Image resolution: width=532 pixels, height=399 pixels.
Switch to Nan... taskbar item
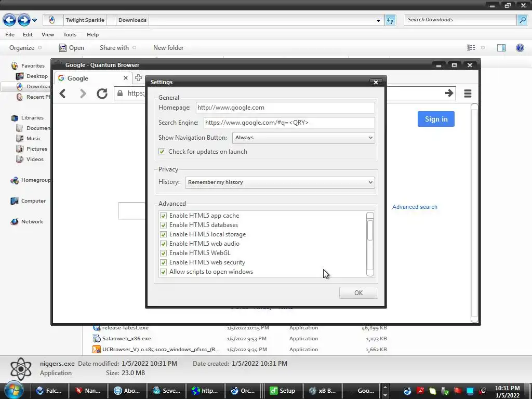click(88, 391)
